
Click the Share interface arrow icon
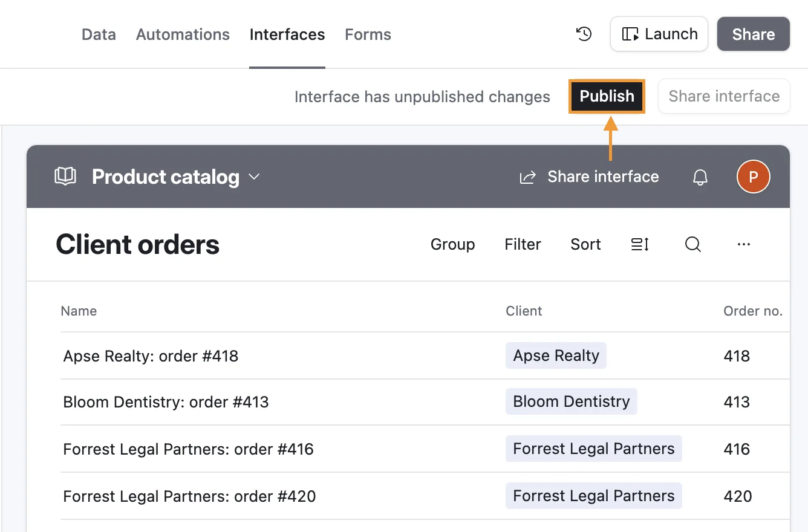pyautogui.click(x=526, y=177)
